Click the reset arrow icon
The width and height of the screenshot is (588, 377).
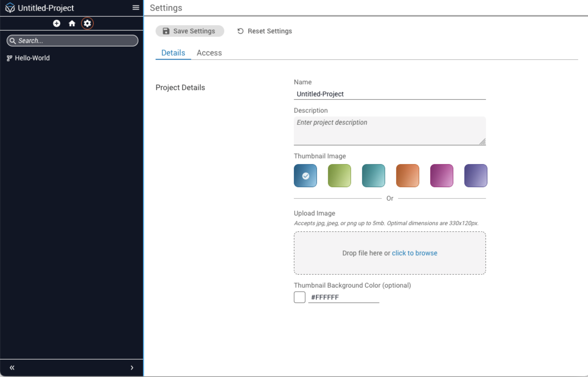[240, 31]
